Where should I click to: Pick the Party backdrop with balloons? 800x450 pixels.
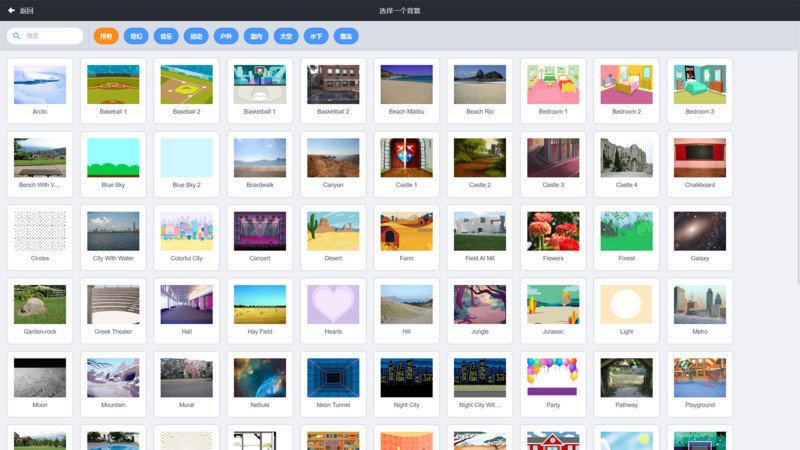(x=553, y=382)
